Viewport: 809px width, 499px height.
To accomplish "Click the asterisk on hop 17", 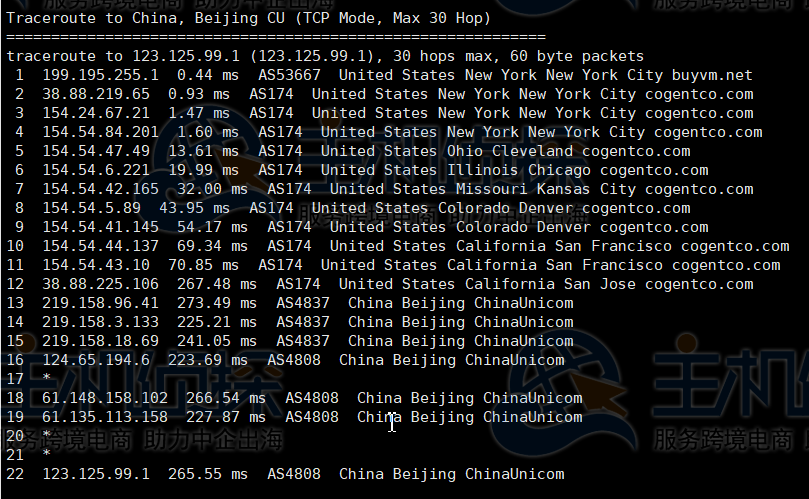I will click(46, 379).
